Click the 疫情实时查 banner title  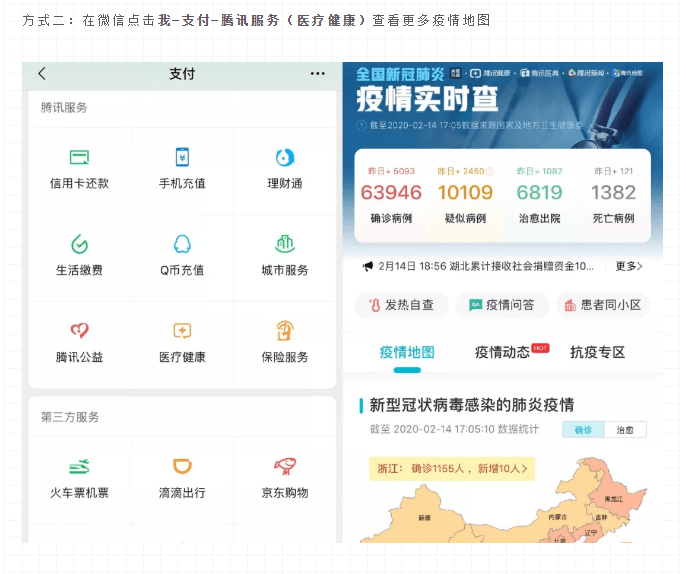427,99
